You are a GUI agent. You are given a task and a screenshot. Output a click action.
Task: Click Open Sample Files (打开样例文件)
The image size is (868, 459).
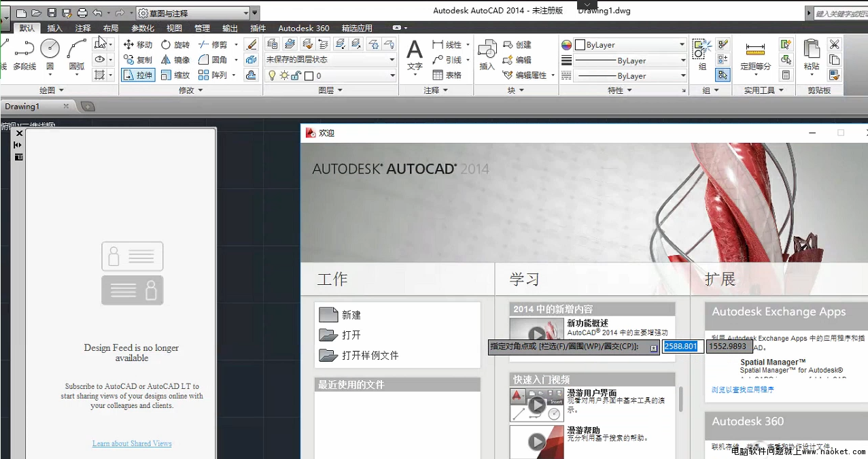(359, 355)
